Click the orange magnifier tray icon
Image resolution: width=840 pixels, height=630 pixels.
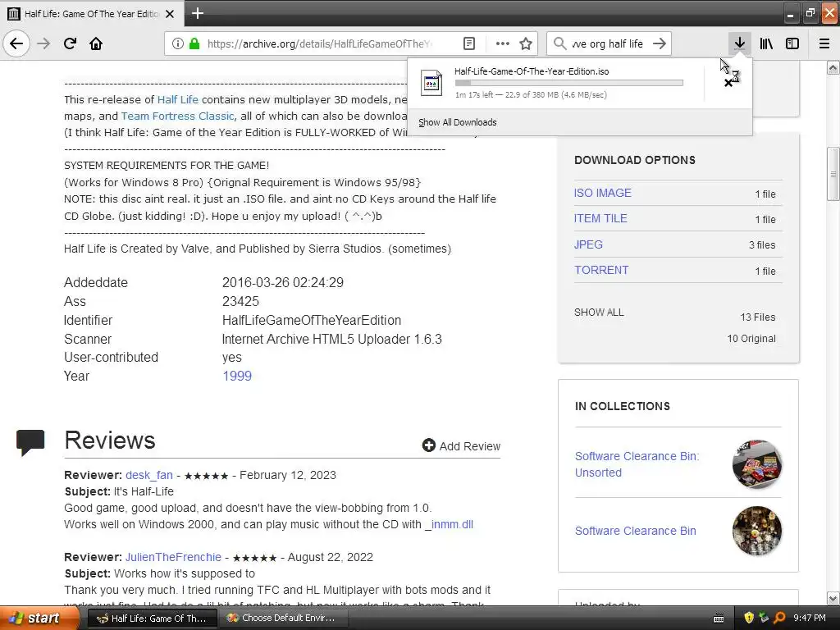[779, 618]
